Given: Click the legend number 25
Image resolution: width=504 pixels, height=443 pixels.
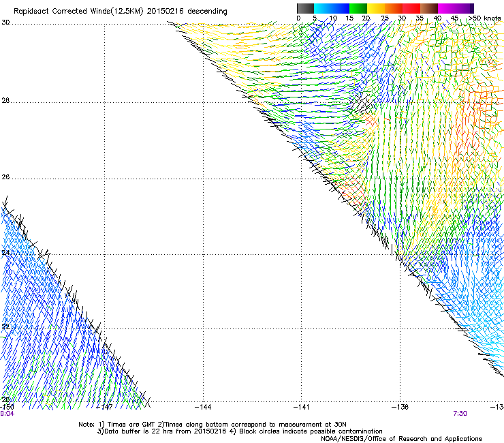Looking at the screenshot, I should click(385, 18).
